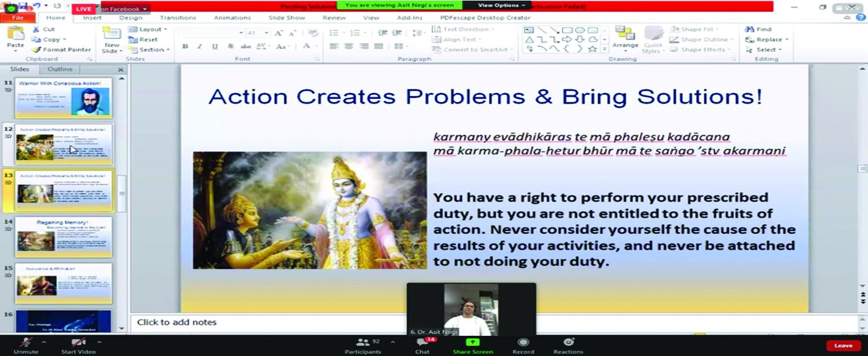Unmute the microphone in Zoom
The image size is (868, 356).
point(26,344)
